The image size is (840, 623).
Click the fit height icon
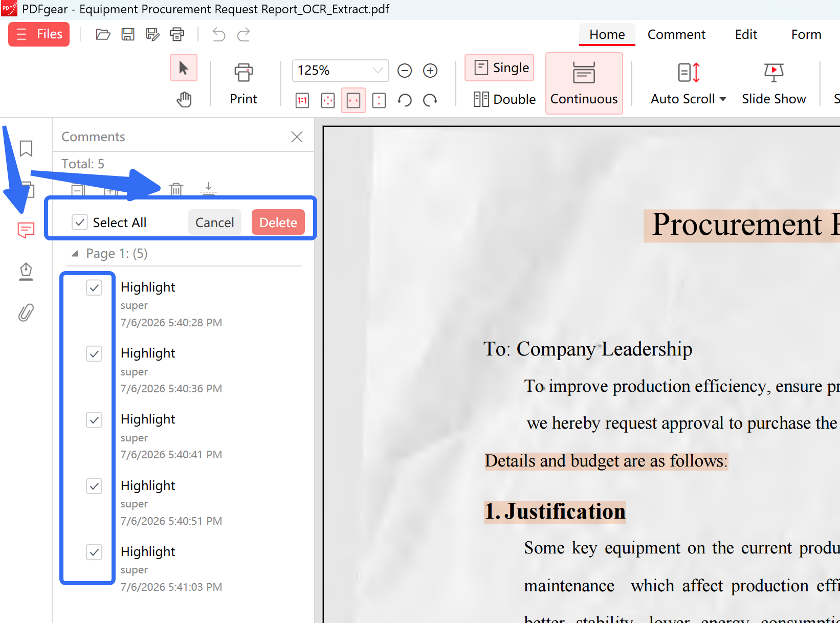(379, 100)
